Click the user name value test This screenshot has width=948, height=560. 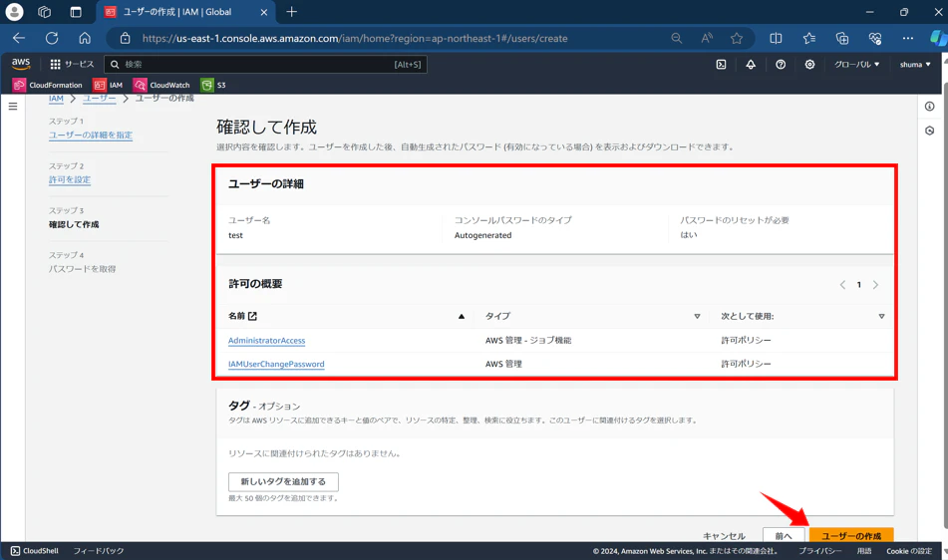coord(236,235)
